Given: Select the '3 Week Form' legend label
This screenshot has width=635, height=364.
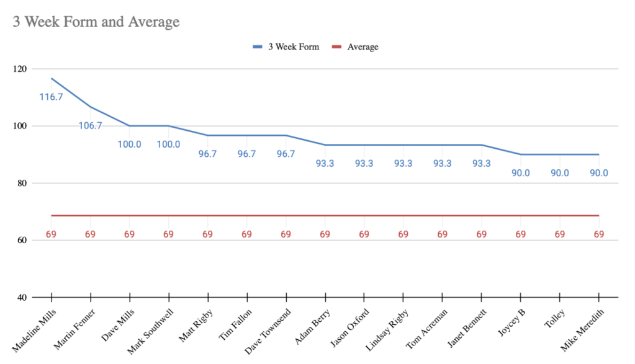Looking at the screenshot, I should pos(293,47).
